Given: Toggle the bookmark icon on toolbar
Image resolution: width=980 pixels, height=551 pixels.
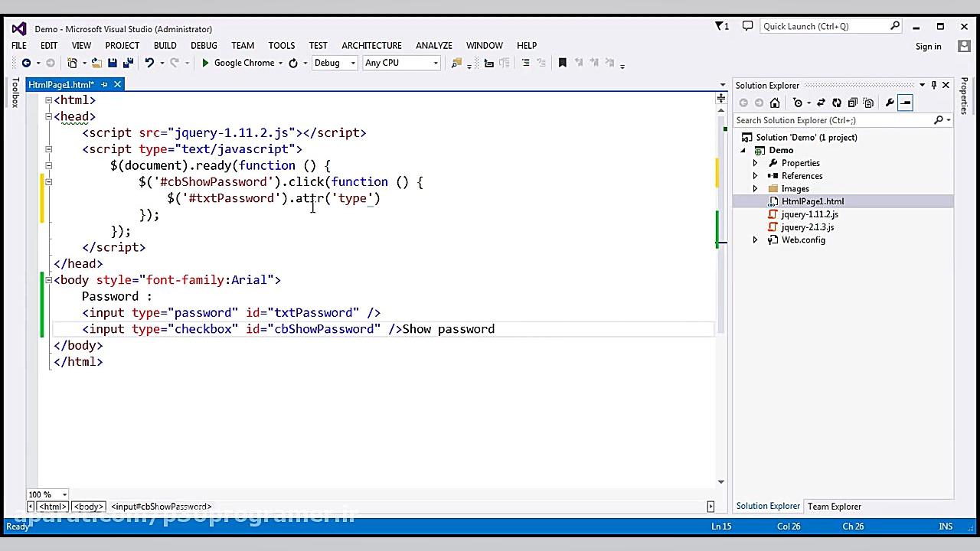Looking at the screenshot, I should tap(563, 63).
